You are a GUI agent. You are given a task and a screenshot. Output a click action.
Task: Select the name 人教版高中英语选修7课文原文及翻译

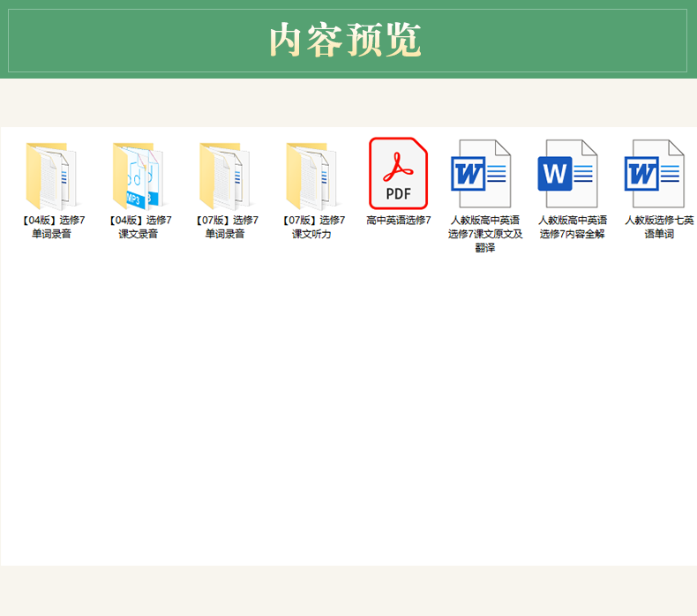(485, 234)
